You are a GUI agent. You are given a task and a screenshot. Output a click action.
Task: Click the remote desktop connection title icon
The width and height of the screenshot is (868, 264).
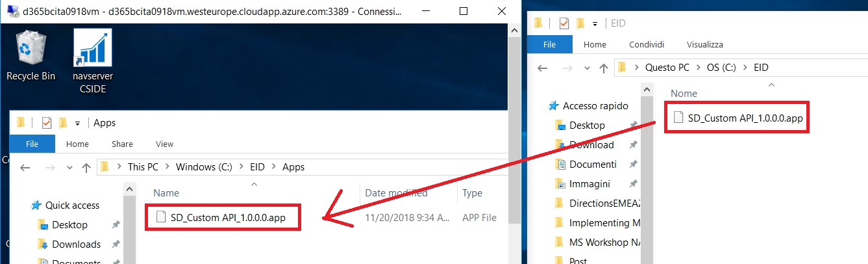point(10,11)
